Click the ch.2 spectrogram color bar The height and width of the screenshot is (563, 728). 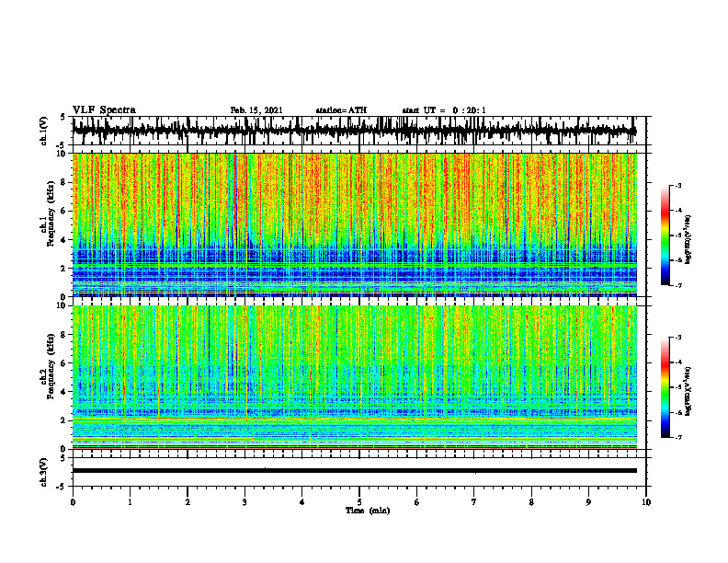(665, 387)
